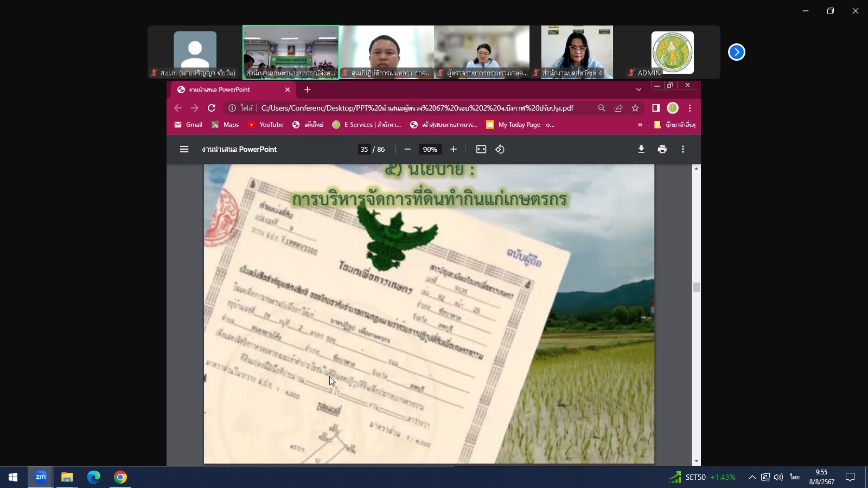Image resolution: width=868 pixels, height=488 pixels.
Task: Click the งานนำเสนอ PowerPoint PDF title text
Action: click(239, 149)
